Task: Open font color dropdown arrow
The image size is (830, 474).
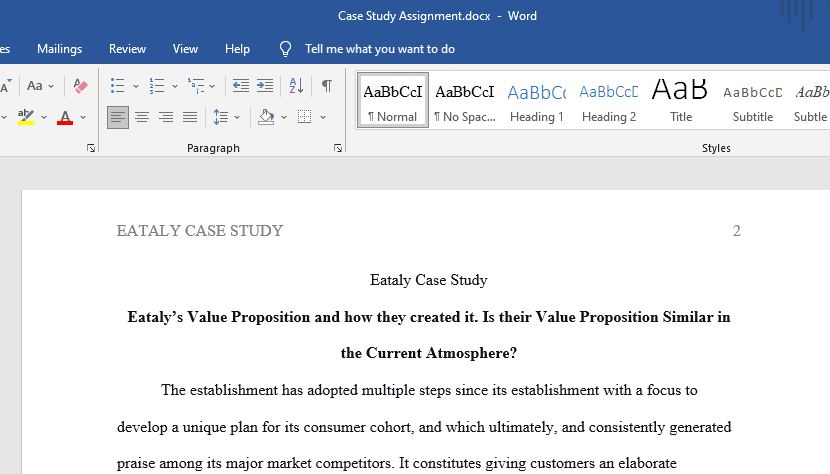Action: (83, 117)
